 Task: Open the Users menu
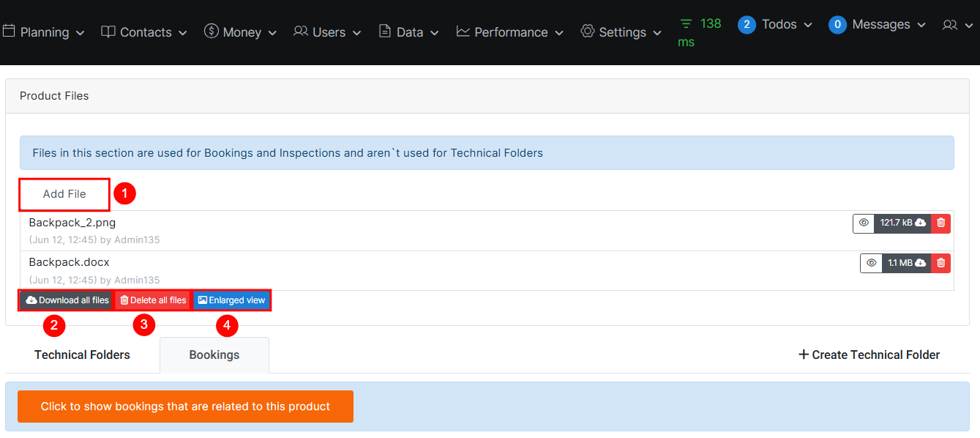coord(327,32)
